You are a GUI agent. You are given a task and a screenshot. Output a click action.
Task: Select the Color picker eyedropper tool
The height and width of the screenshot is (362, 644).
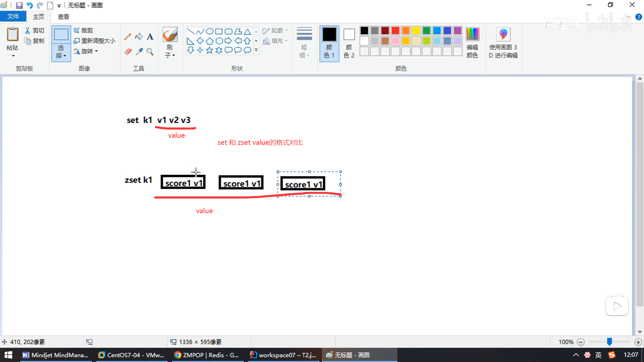(139, 52)
